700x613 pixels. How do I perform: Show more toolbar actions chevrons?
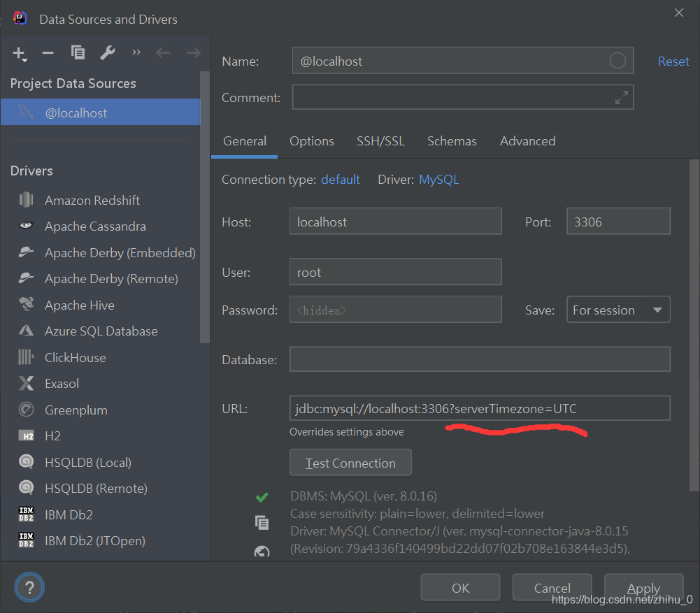[136, 52]
